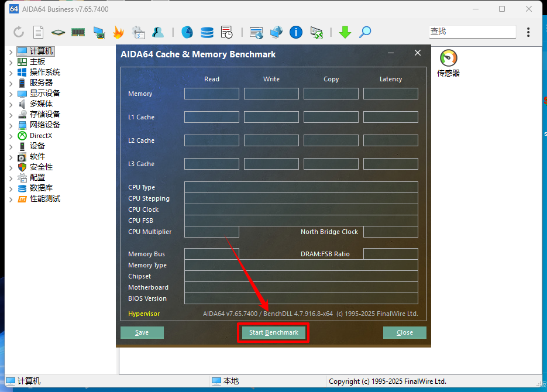
Task: Select DirectX tree item
Action: point(41,136)
